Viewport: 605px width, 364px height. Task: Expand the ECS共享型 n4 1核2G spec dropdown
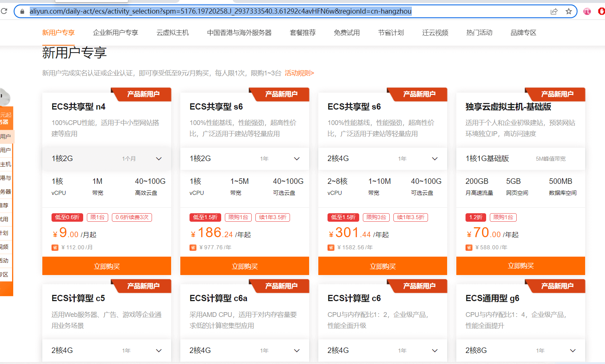pyautogui.click(x=107, y=159)
